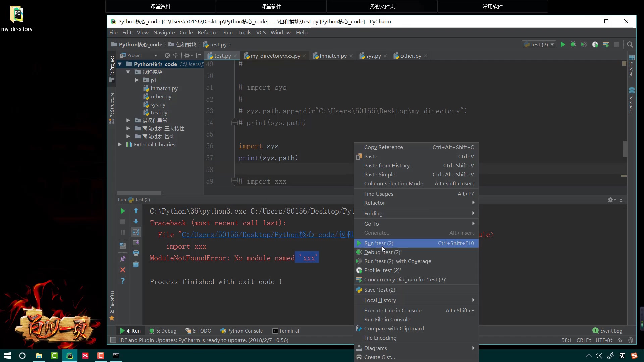Clear console output with trash icon
The width and height of the screenshot is (644, 362).
click(136, 264)
